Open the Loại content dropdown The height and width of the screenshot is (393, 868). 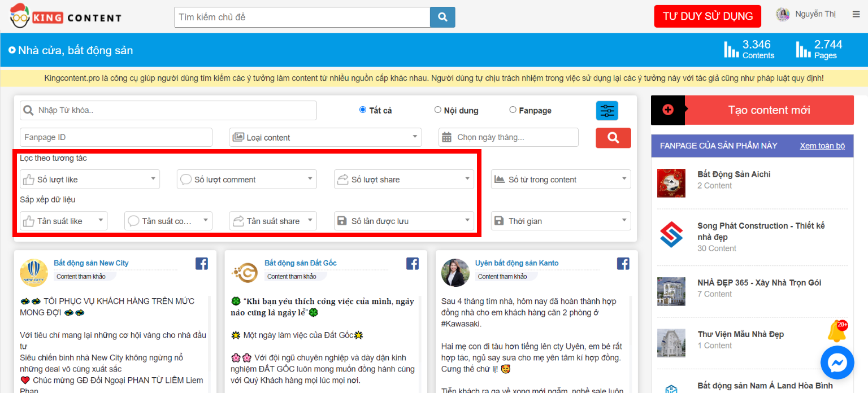click(325, 137)
